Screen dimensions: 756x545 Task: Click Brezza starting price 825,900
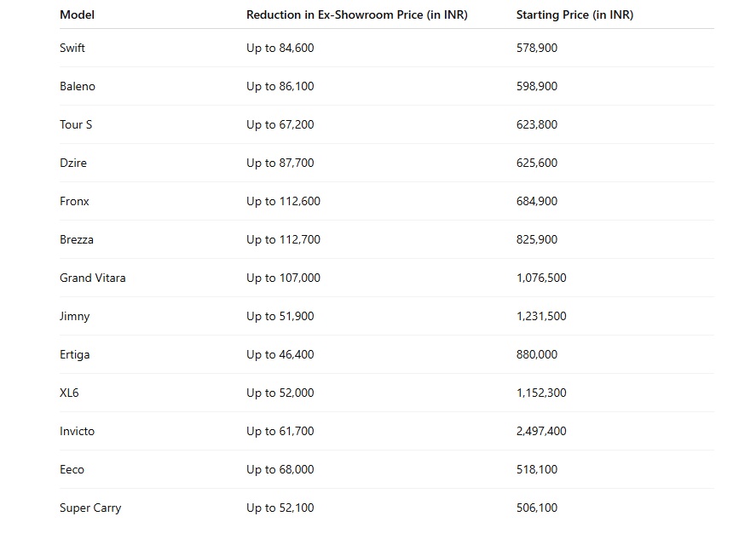537,239
